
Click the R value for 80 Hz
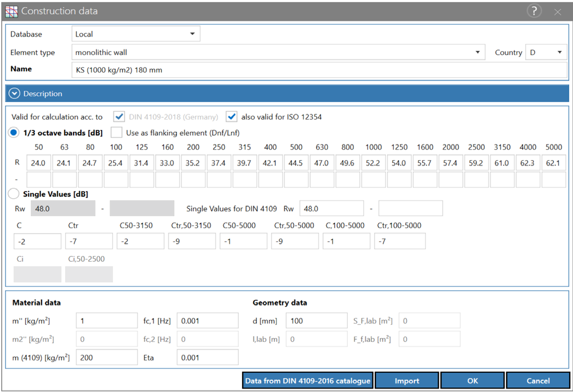coord(90,163)
